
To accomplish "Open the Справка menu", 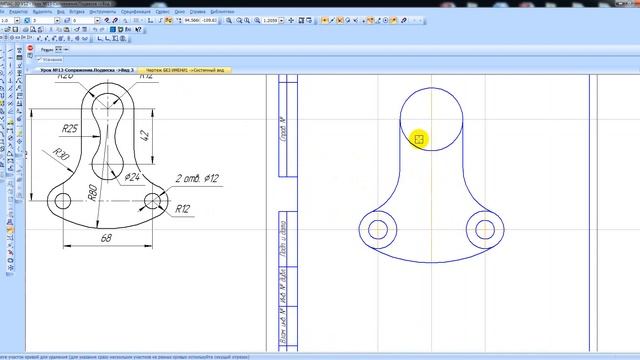I will tap(198, 12).
